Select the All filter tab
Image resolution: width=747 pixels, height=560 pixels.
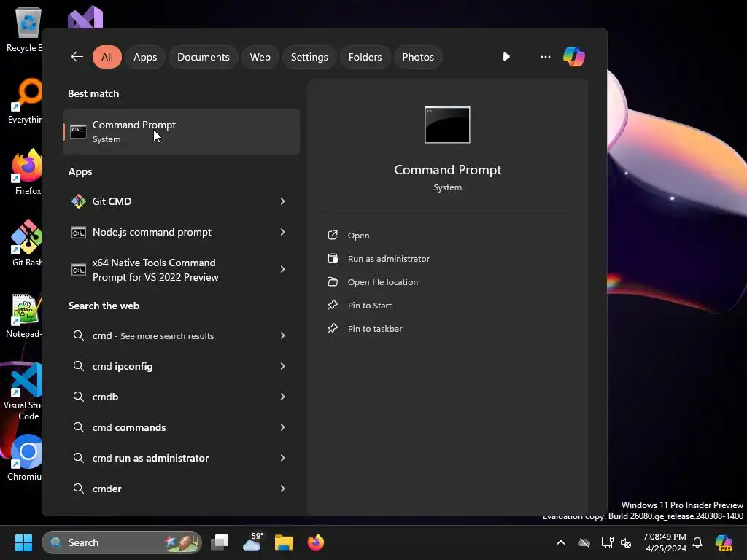pos(107,57)
